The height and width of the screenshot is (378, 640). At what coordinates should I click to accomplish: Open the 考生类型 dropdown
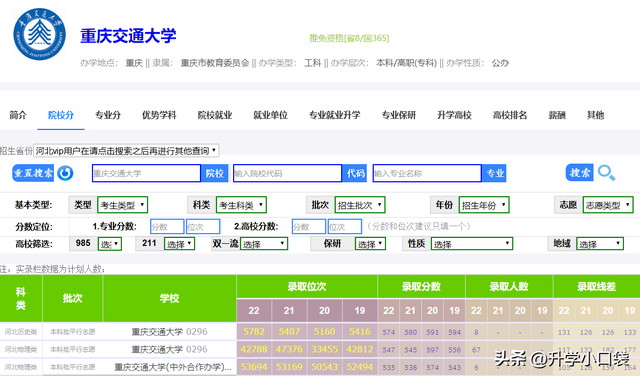click(122, 205)
